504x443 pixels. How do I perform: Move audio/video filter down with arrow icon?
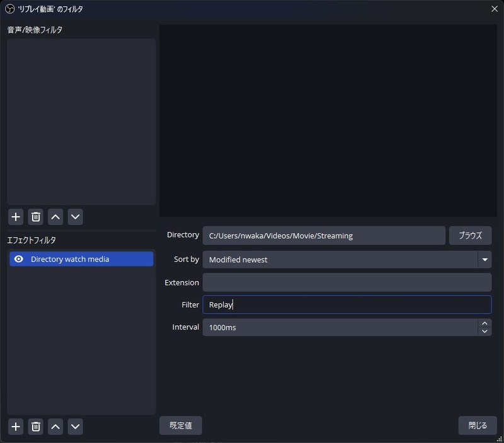(x=75, y=217)
